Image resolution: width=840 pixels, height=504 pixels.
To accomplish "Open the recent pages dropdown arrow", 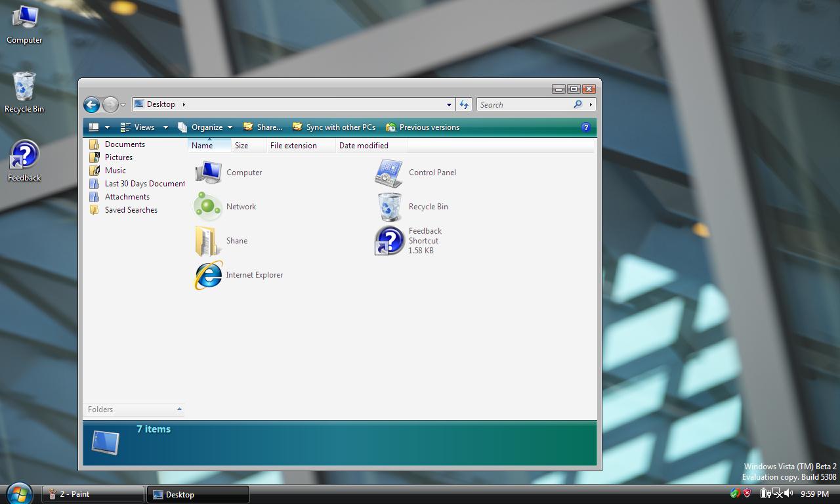I will coord(123,105).
